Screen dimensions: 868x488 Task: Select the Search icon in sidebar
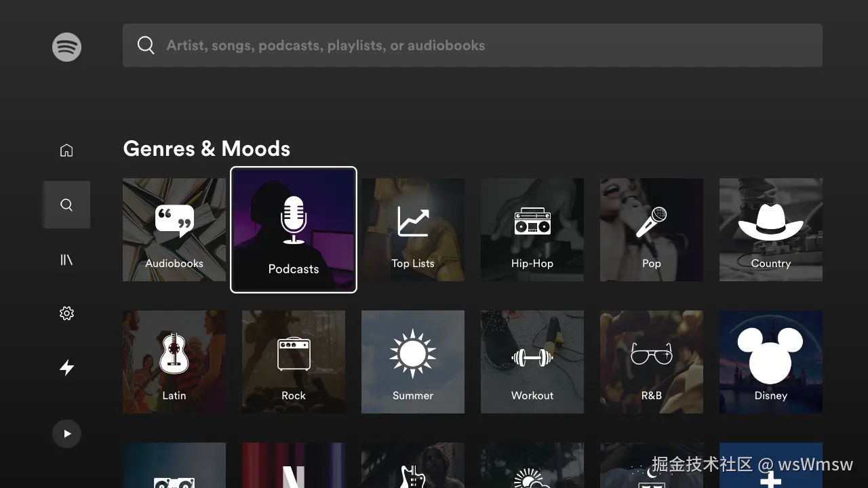66,205
